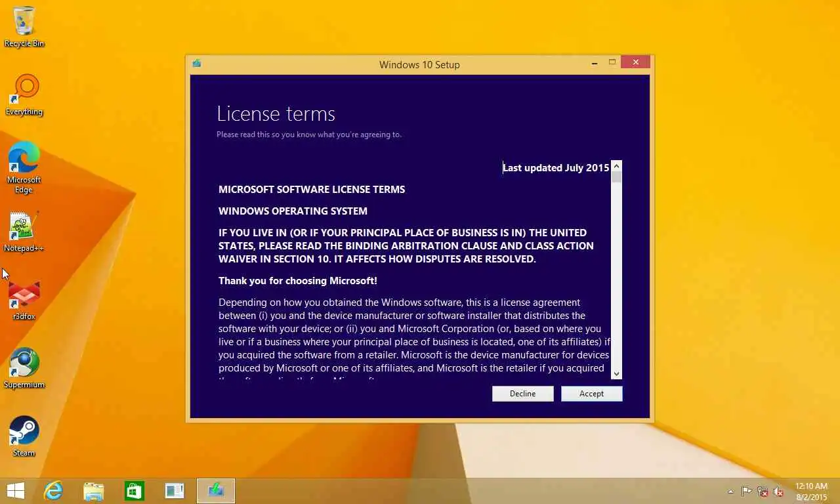Select the Supermium desktop shortcut

pyautogui.click(x=24, y=368)
